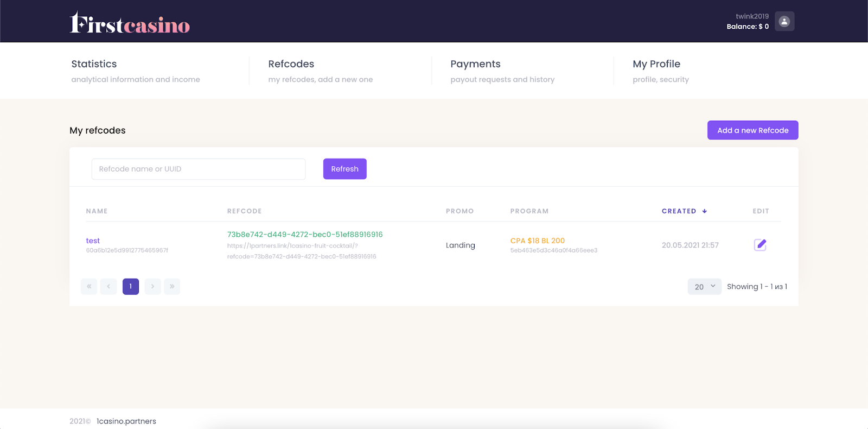Image resolution: width=868 pixels, height=429 pixels.
Task: Select the CPA $18 BL 200 program
Action: coord(537,241)
